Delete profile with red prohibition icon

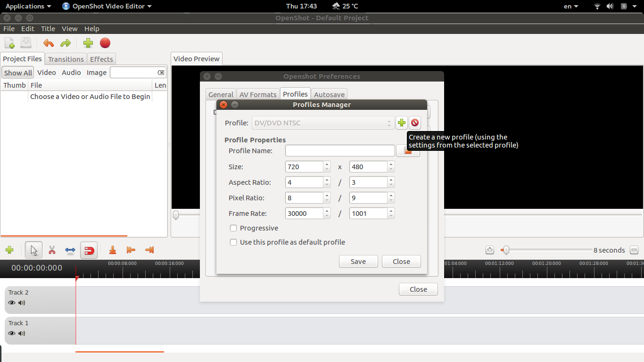415,123
